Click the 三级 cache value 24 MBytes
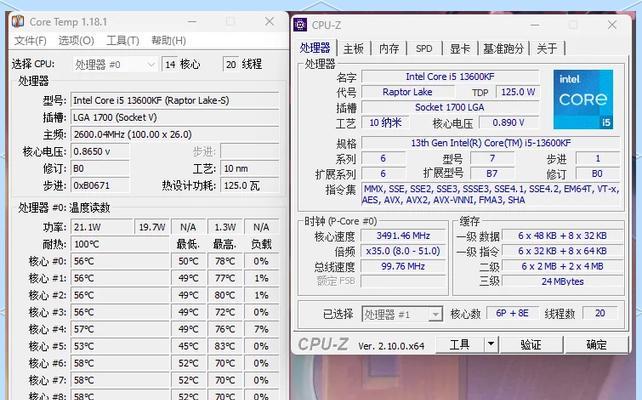642x400 pixels. [x=563, y=282]
